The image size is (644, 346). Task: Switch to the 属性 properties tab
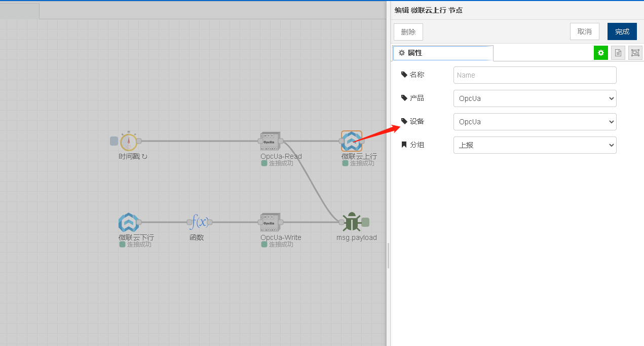pyautogui.click(x=443, y=53)
